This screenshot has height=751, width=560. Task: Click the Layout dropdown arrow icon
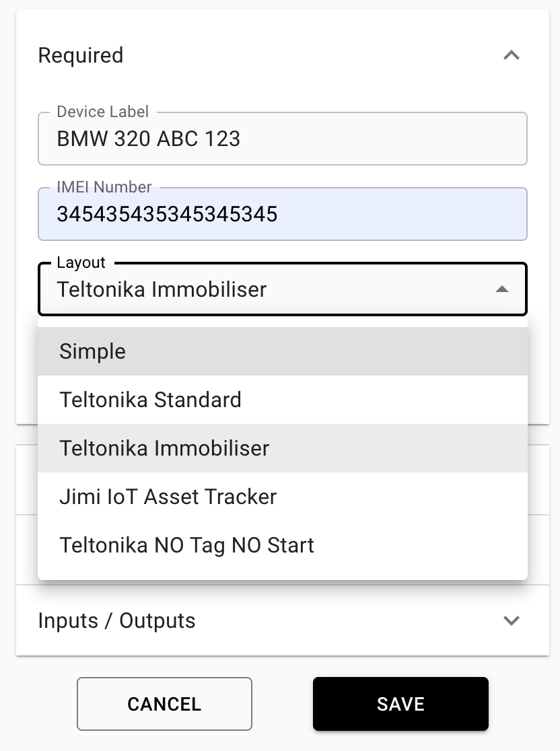[x=501, y=289]
